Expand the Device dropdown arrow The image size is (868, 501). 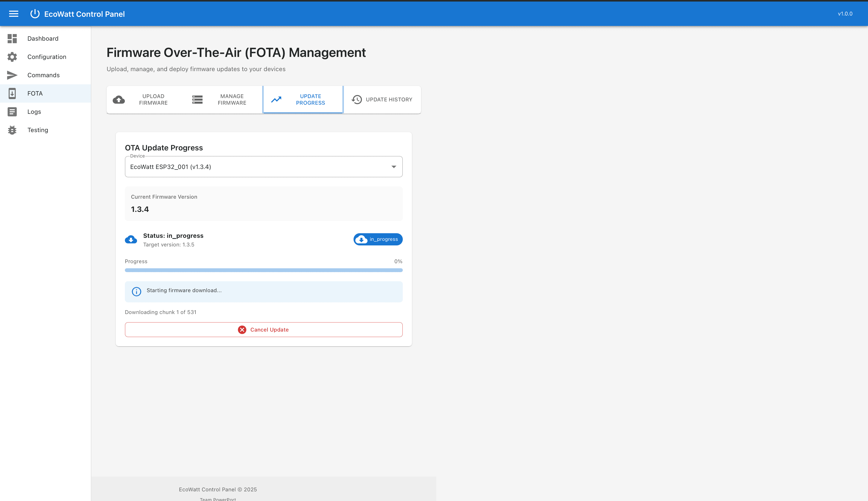394,167
